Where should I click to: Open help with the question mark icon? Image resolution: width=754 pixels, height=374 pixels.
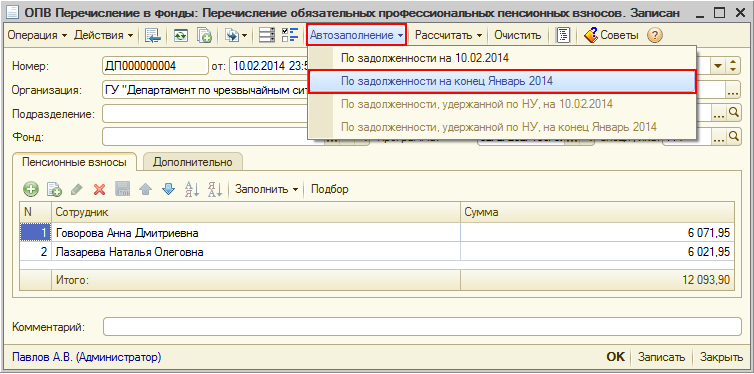[x=655, y=35]
